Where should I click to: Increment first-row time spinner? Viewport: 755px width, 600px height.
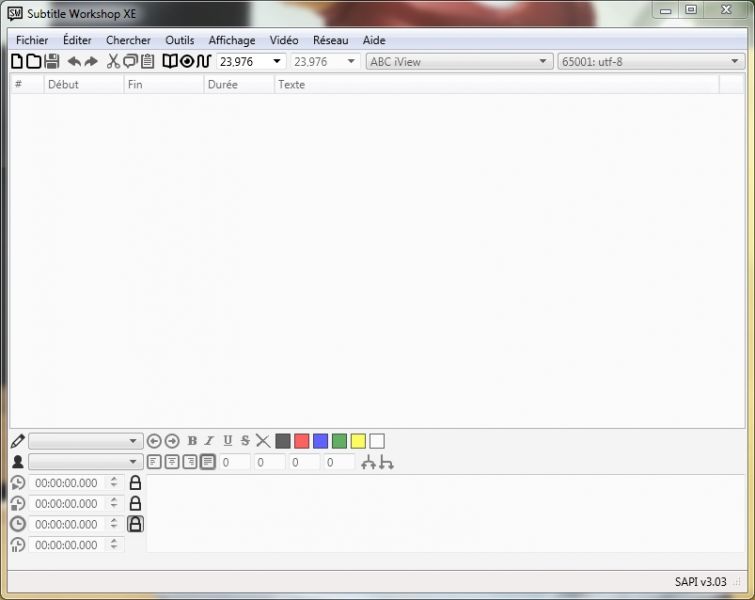(x=114, y=479)
